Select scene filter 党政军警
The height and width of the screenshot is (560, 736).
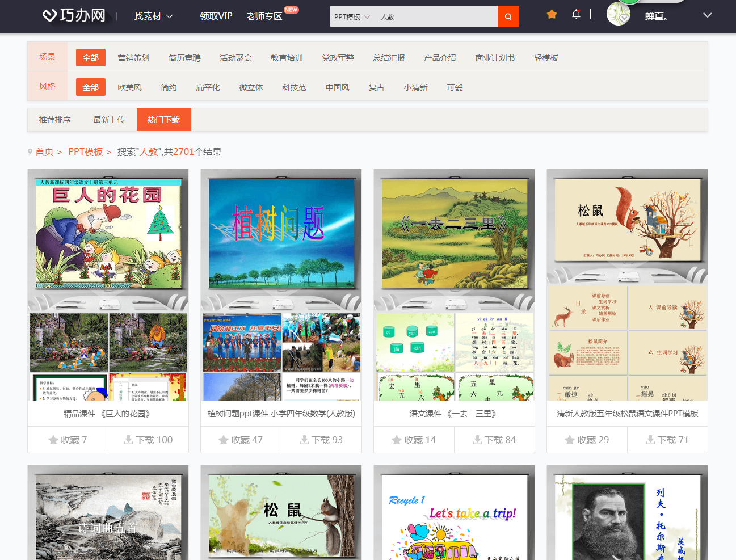point(338,58)
